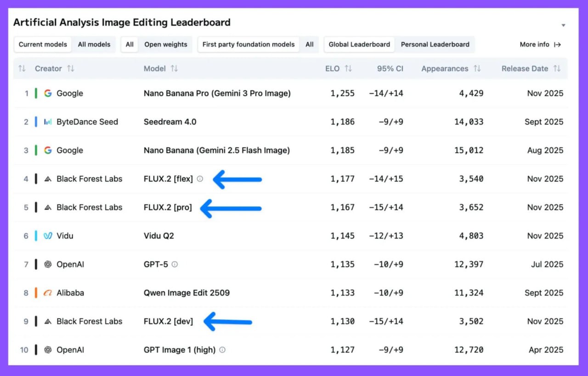This screenshot has height=376, width=588.
Task: Click the Artificial Analysis Image Editing Leaderboard title
Action: coord(122,22)
